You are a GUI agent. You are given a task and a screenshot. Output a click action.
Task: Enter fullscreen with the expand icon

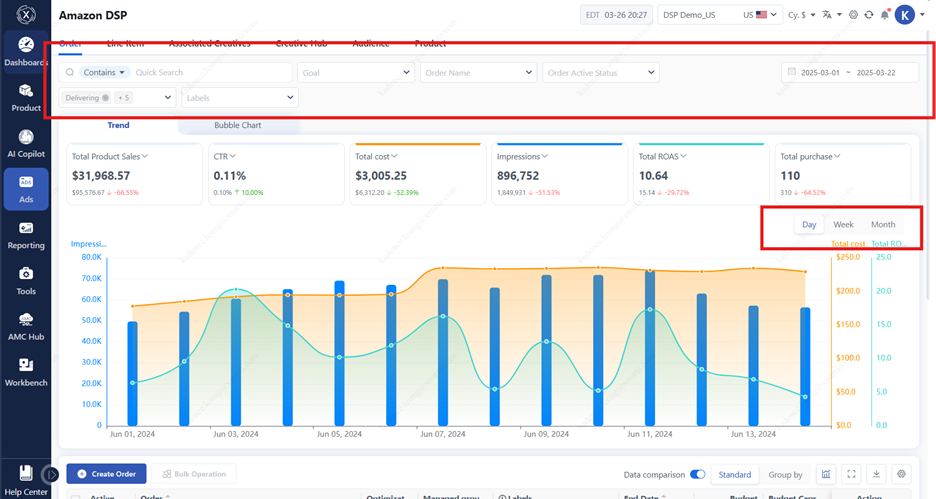coord(852,474)
